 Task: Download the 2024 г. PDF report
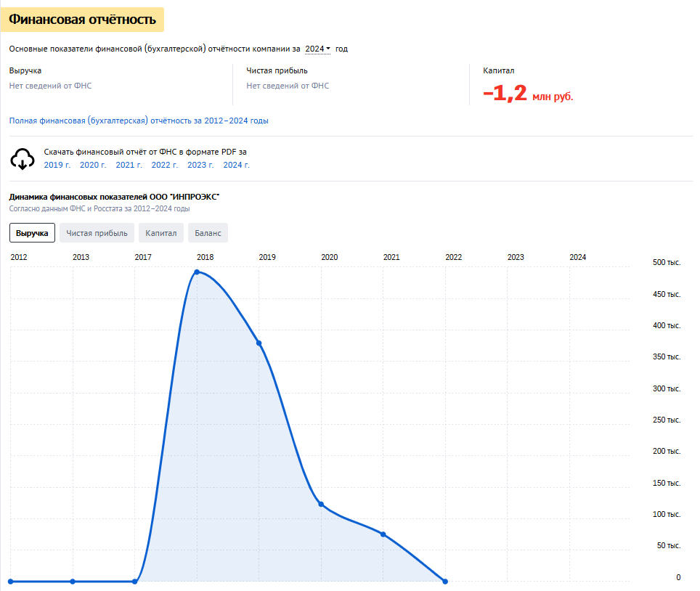tap(236, 165)
